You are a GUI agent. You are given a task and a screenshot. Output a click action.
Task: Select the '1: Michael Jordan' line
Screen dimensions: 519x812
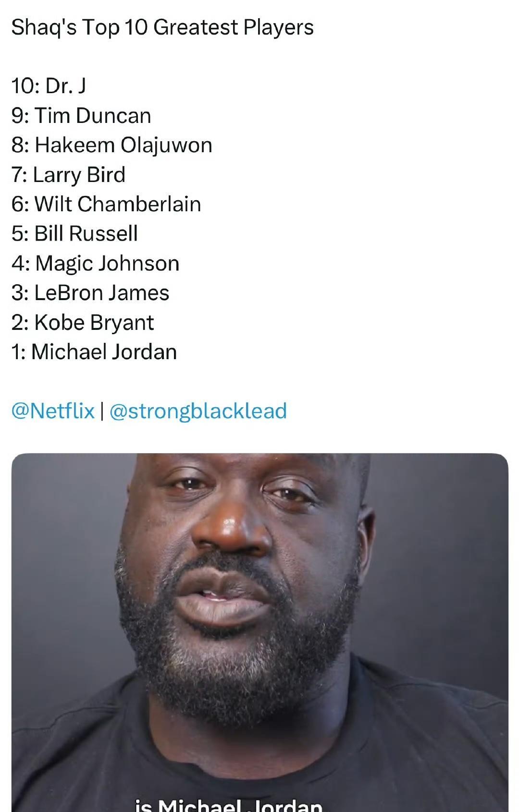point(94,352)
